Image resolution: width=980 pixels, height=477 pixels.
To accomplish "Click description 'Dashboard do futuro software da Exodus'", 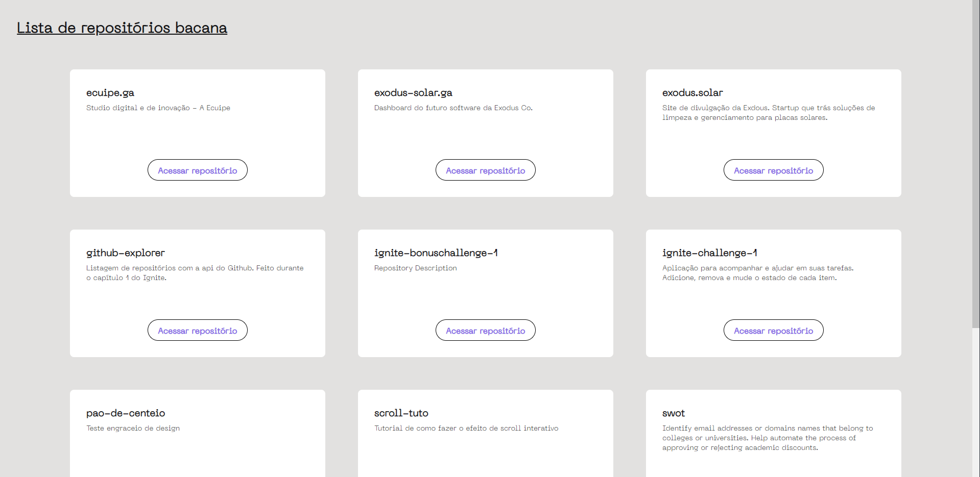I will click(453, 108).
